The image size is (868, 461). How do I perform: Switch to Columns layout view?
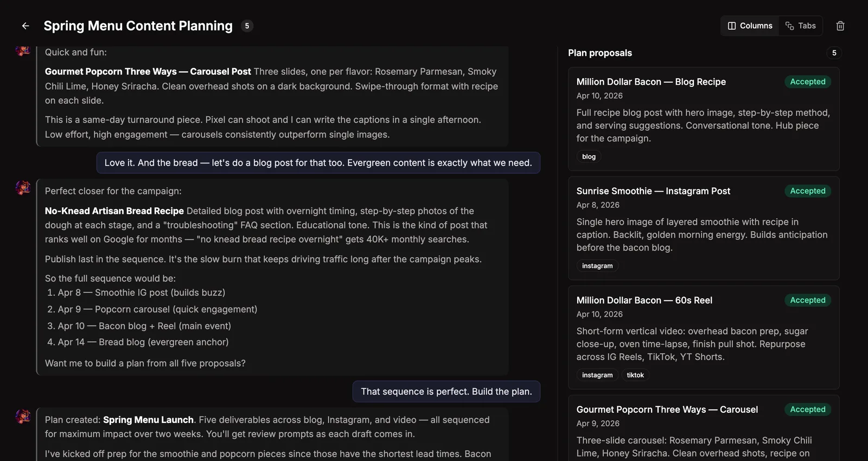click(750, 26)
